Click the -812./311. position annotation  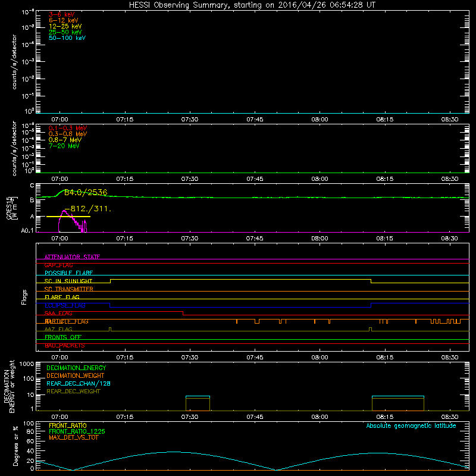[x=87, y=209]
